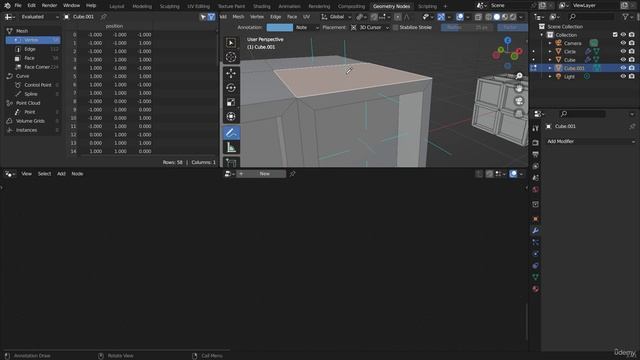Select the Move tool
The width and height of the screenshot is (640, 360).
point(231,73)
